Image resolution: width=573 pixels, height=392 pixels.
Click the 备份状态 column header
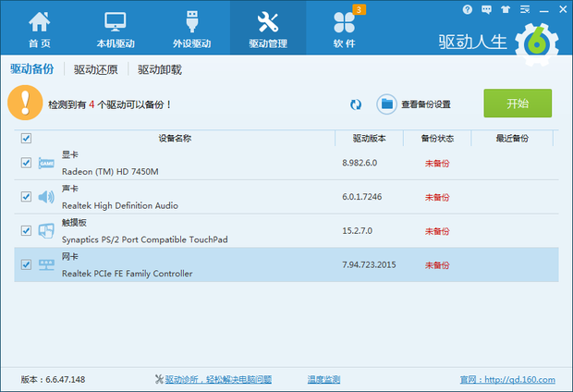click(x=437, y=139)
